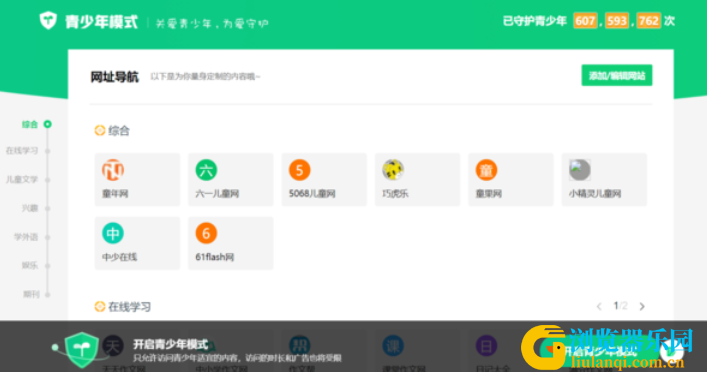Screen dimensions: 707x372
Task: Open the 童果网 orange icon
Action: tap(486, 170)
